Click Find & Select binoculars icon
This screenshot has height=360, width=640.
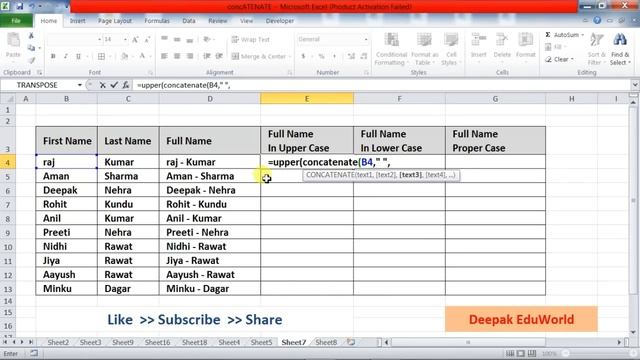[x=620, y=40]
